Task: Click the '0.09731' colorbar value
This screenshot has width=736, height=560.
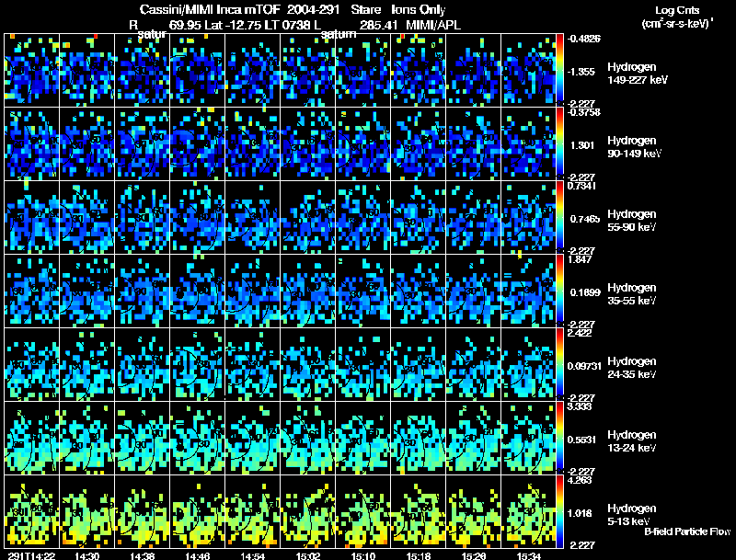Action: click(584, 366)
